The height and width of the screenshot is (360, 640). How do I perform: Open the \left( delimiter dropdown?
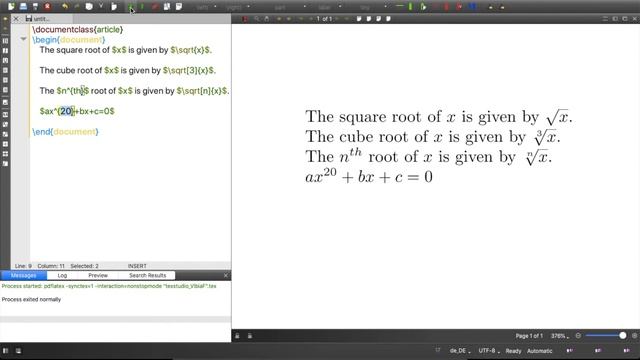215,7
